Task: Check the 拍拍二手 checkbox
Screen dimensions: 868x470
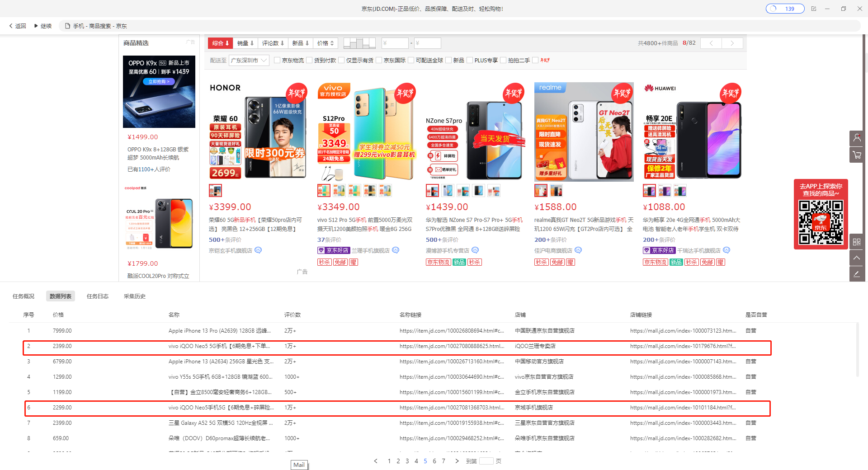Action: [x=503, y=60]
